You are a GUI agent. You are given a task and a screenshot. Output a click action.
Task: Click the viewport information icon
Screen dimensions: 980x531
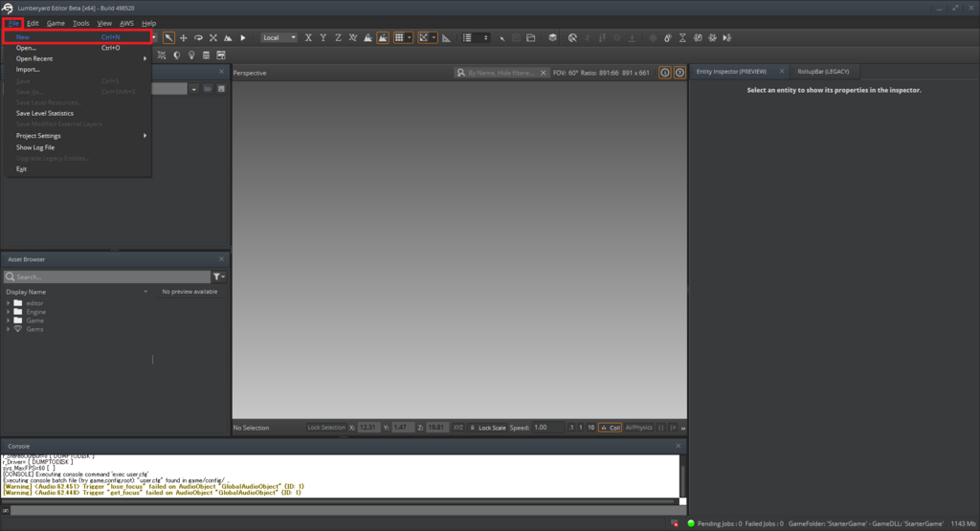click(665, 73)
